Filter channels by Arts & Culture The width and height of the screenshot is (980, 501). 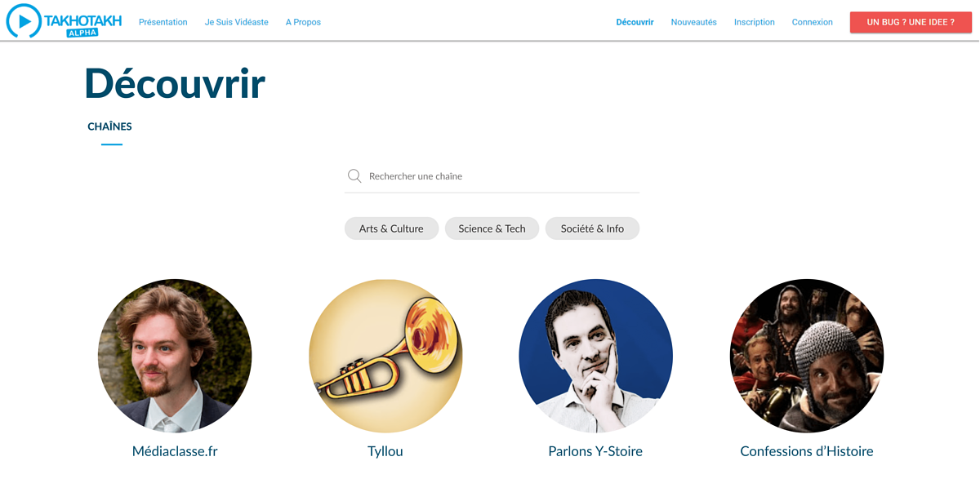point(391,228)
